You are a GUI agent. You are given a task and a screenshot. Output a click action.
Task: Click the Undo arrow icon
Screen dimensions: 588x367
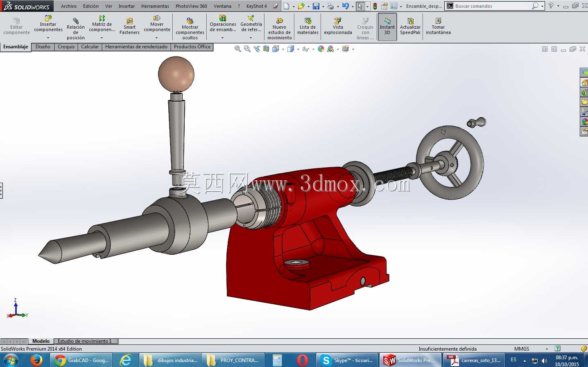345,6
